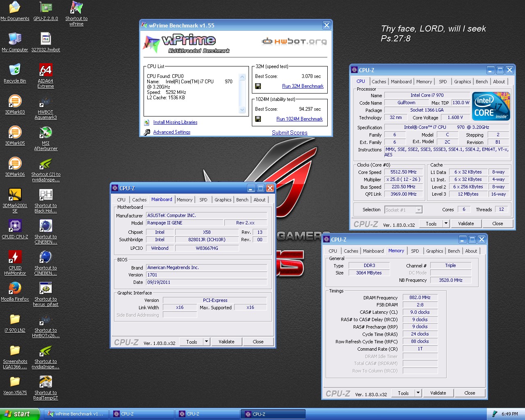Open Advanced Settings link in wPrime
525x420 pixels.
click(171, 132)
